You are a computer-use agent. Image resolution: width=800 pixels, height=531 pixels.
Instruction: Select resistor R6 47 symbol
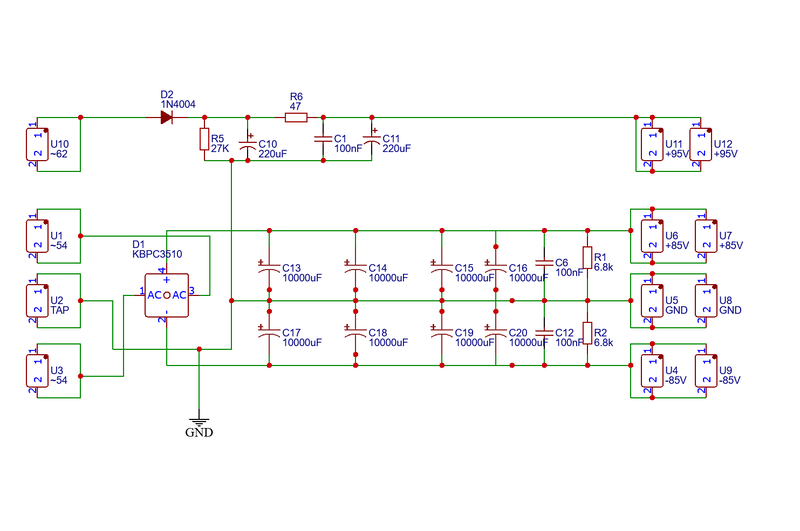(x=296, y=118)
